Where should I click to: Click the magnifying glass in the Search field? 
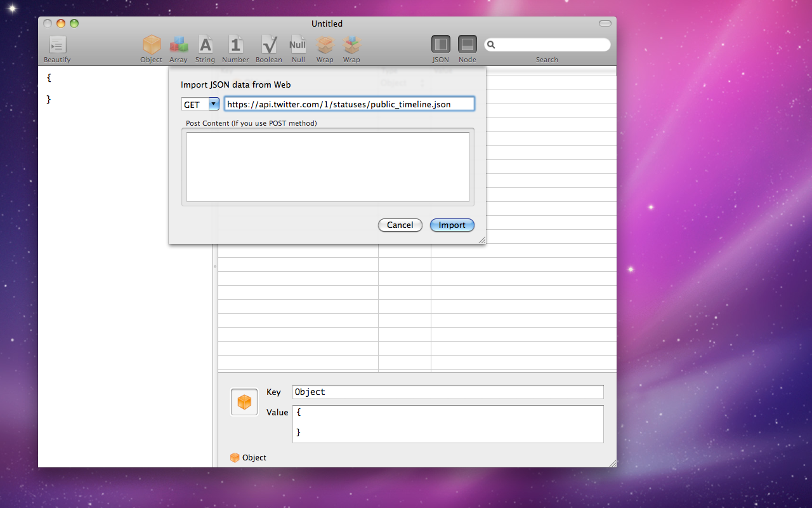click(x=491, y=44)
